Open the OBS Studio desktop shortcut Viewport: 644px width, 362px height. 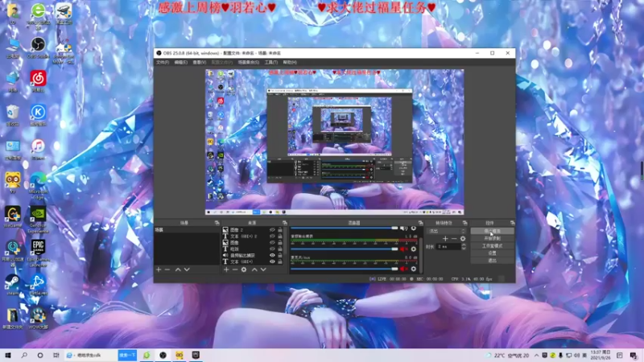tap(38, 47)
